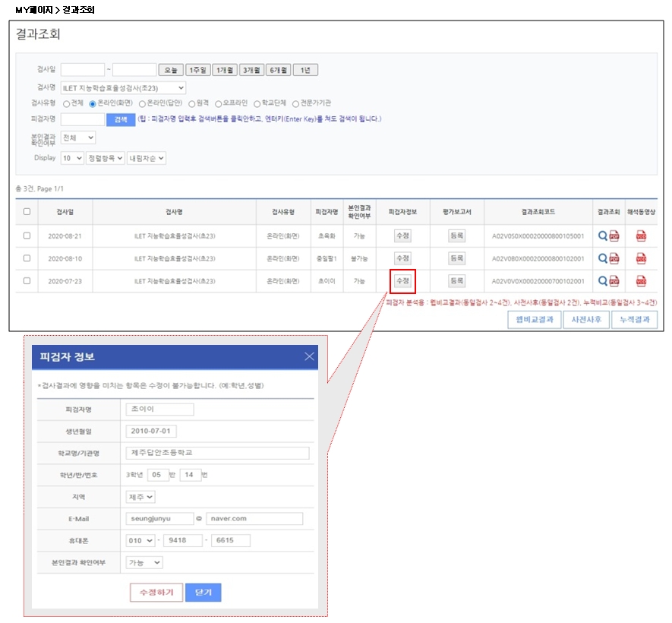Image resolution: width=672 pixels, height=623 pixels.
Task: Choose the 오프라인 test type radio option
Action: [219, 103]
